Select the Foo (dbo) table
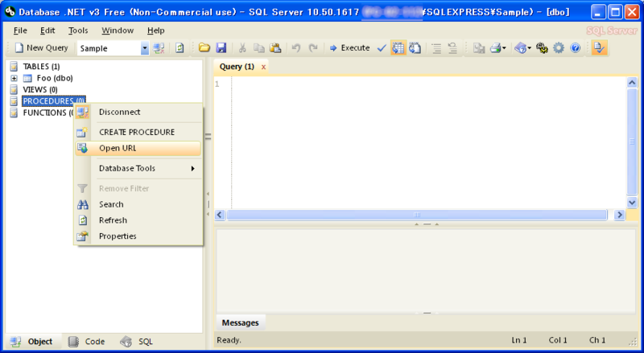Viewport: 644px width, 353px height. [x=55, y=78]
